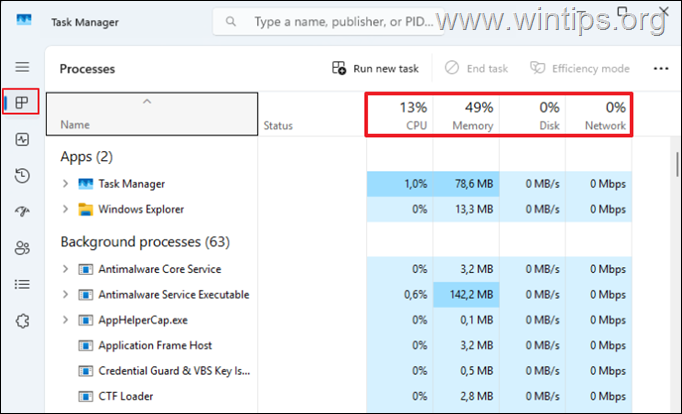
Task: Select the Windows Explorer process name
Action: (141, 209)
